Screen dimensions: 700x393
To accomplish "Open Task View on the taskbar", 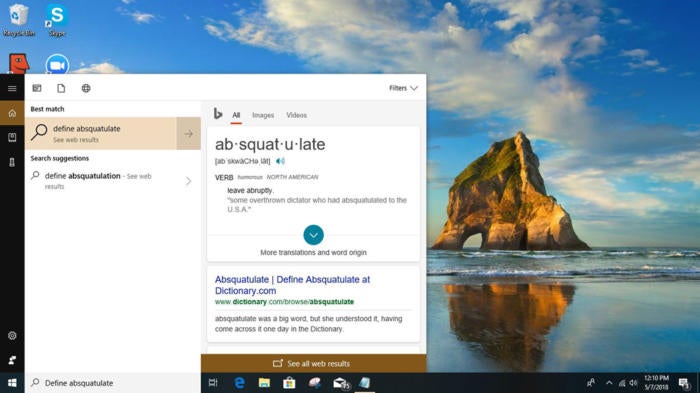I will pyautogui.click(x=213, y=383).
